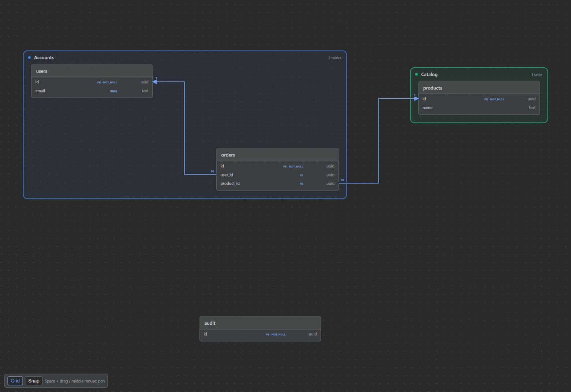Click the PK · NOT_NULL badge in orders
The height and width of the screenshot is (392, 571).
293,166
